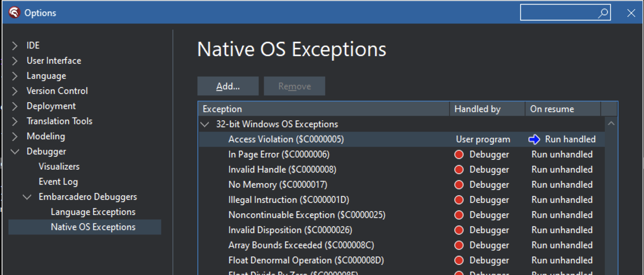Image resolution: width=644 pixels, height=275 pixels.
Task: Select Array Bounds Exceeded ($C000008C) row
Action: click(401, 245)
